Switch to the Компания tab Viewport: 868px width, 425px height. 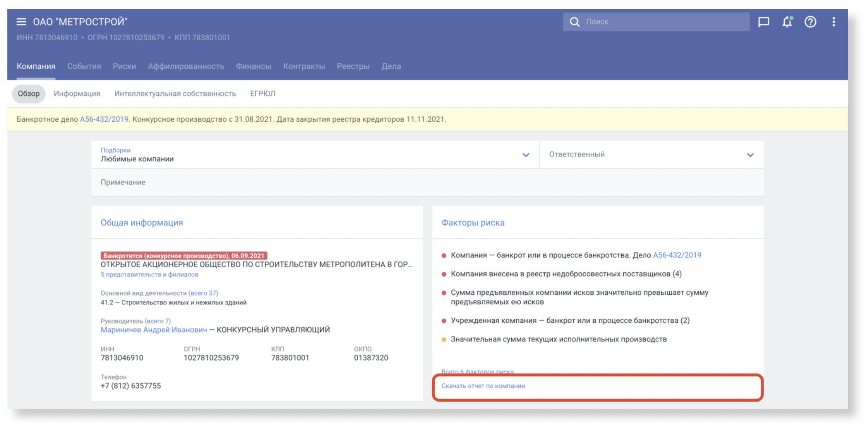tap(36, 66)
